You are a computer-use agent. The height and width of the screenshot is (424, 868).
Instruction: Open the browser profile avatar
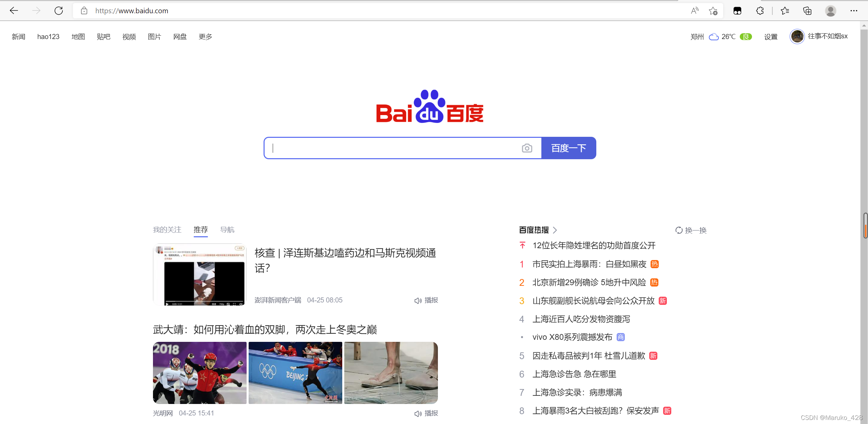click(830, 11)
